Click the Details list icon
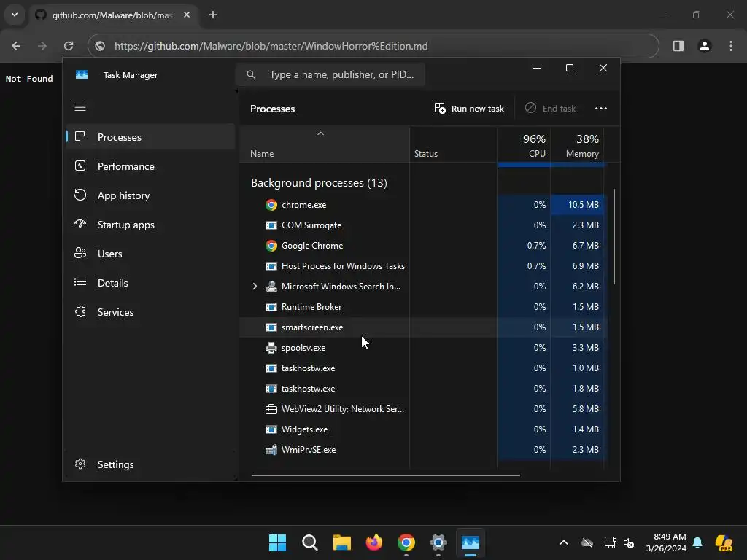The height and width of the screenshot is (560, 747). tap(80, 282)
